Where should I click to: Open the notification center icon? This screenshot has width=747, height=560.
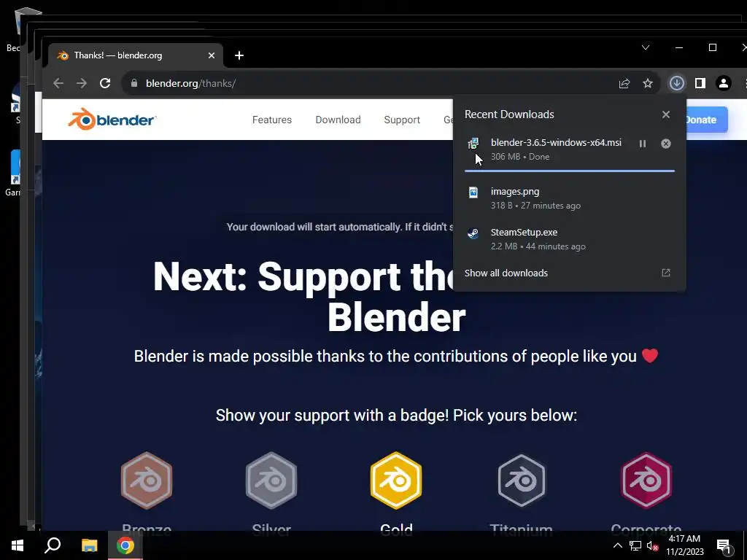tap(724, 546)
